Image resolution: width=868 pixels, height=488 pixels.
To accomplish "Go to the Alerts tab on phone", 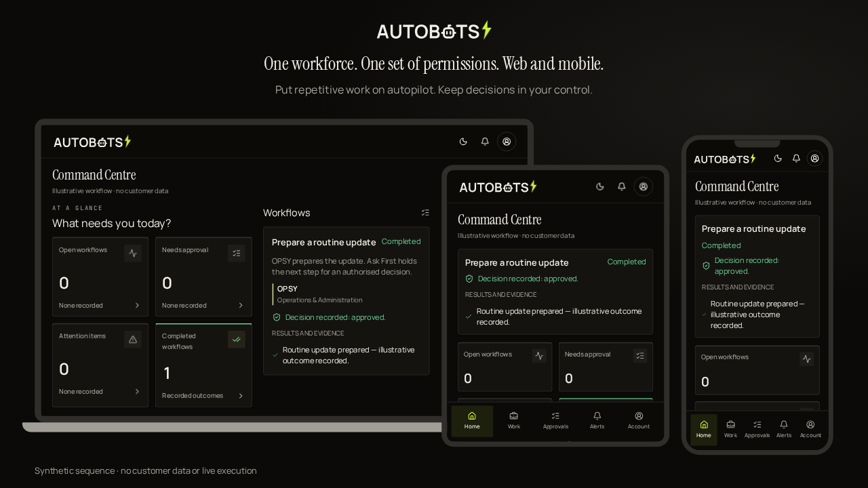I will pyautogui.click(x=784, y=430).
